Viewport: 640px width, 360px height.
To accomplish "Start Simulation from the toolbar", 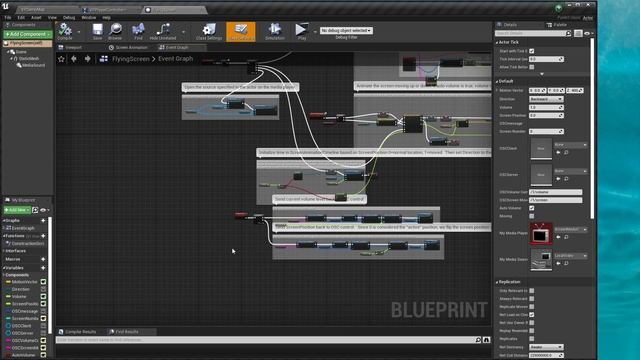I will pyautogui.click(x=275, y=31).
